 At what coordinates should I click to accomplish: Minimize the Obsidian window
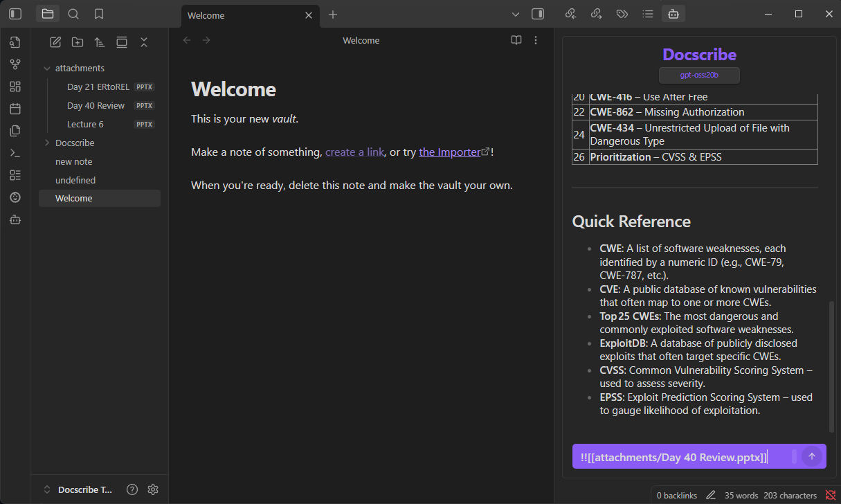768,14
